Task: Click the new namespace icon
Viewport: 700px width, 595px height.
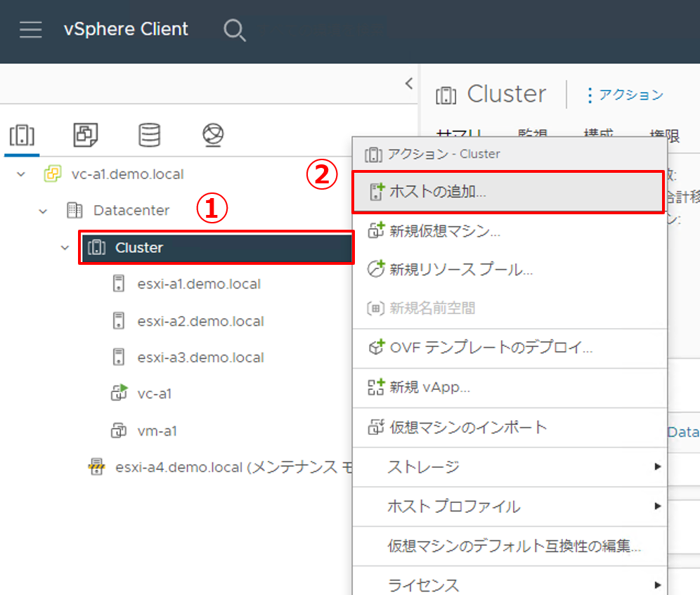Action: pyautogui.click(x=375, y=308)
